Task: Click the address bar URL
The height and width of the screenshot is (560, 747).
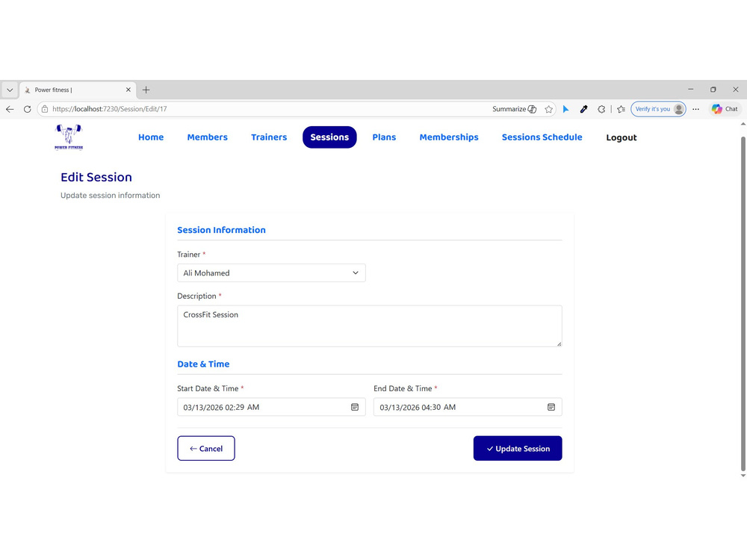Action: [x=110, y=109]
